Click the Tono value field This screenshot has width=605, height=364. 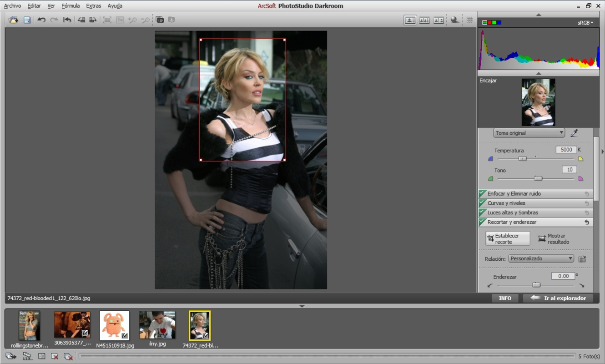(x=570, y=169)
